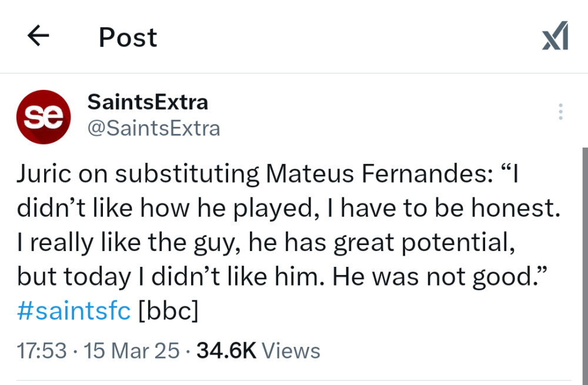Tap the red SaintsExtra profile avatar
Image resolution: width=588 pixels, height=385 pixels.
coord(44,117)
